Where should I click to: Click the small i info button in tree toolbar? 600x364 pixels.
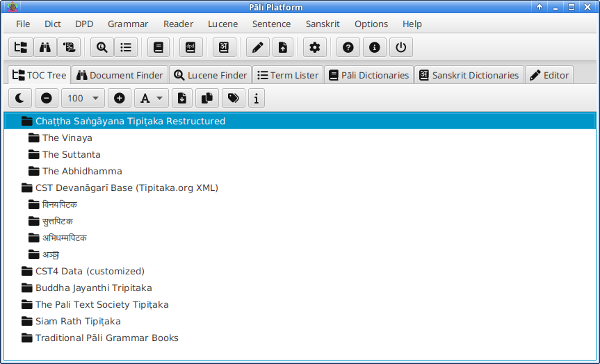tap(257, 98)
